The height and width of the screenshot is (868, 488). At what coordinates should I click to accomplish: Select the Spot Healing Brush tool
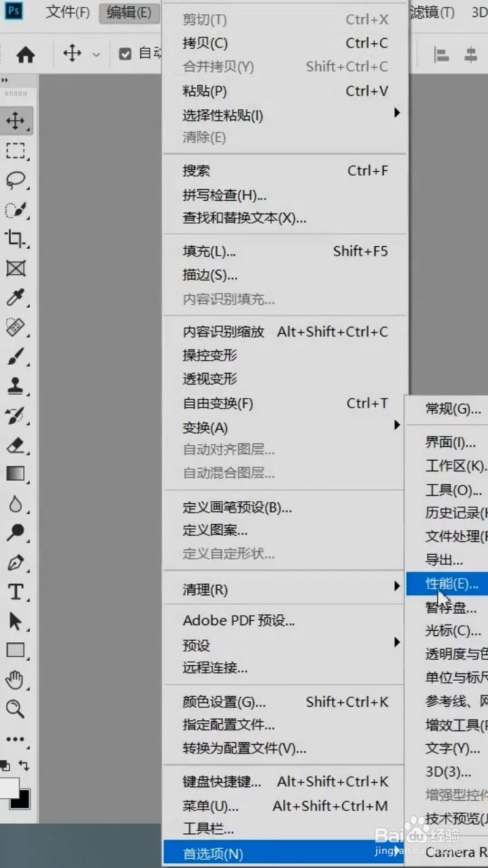[16, 327]
